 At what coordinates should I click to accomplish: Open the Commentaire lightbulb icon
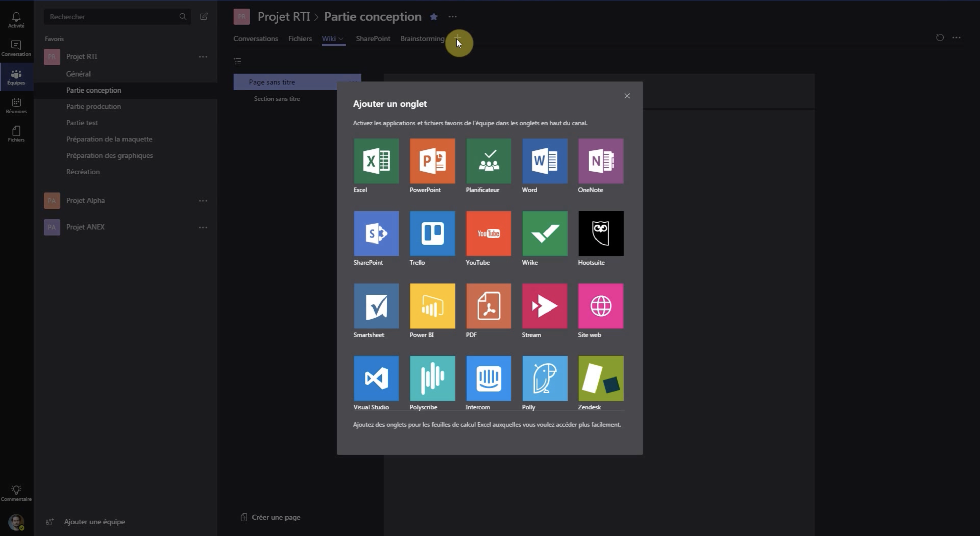point(16,493)
